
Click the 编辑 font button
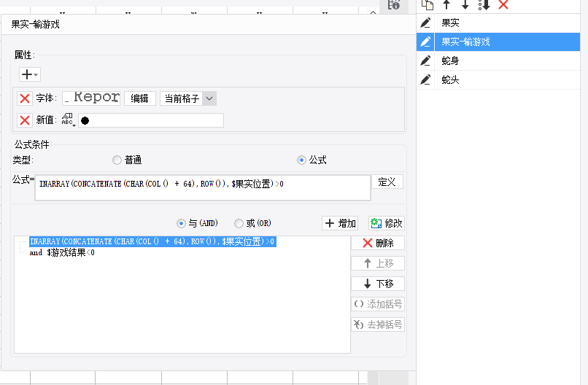pos(140,98)
